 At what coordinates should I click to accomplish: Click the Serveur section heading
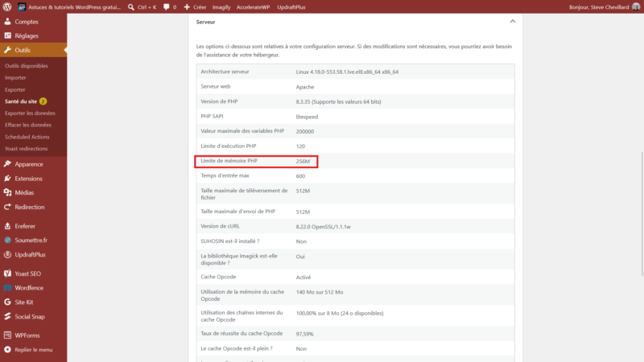[206, 22]
